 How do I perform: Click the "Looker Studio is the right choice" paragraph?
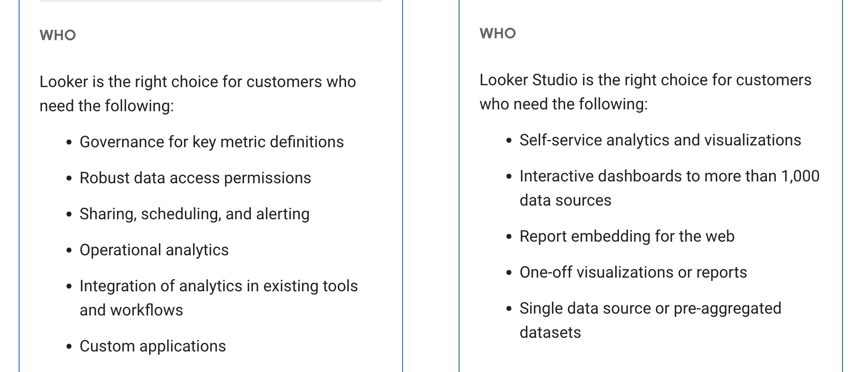645,92
